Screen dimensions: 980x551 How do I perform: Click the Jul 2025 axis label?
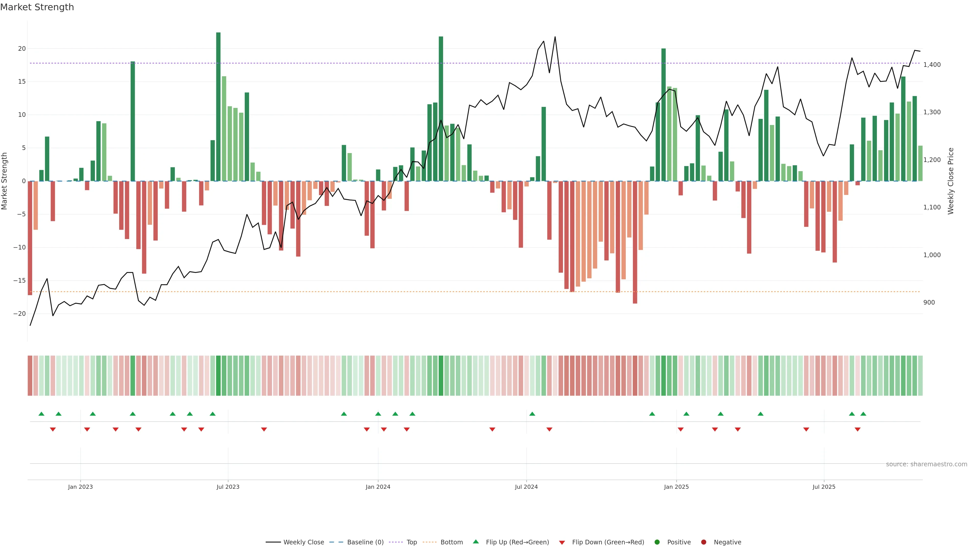824,487
